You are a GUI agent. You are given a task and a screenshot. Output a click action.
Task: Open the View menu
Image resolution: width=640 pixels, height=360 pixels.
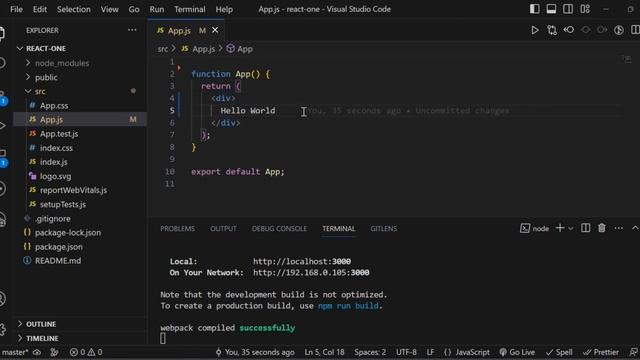pyautogui.click(x=109, y=9)
